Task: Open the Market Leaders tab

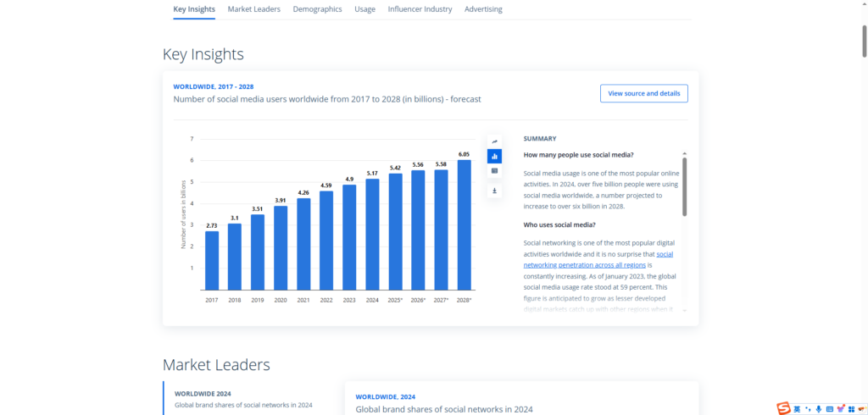Action: pos(254,9)
